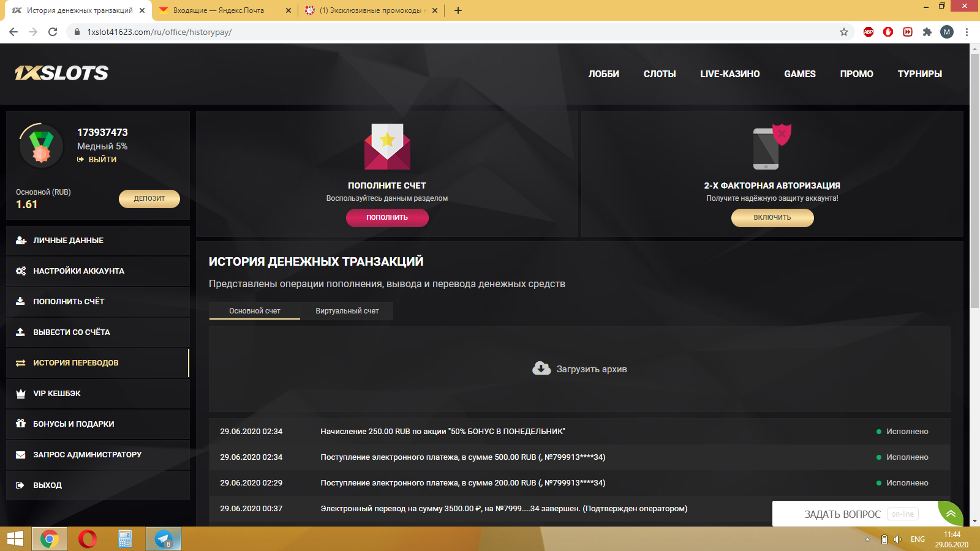This screenshot has height=551, width=980.
Task: Open a new browser tab with plus
Action: pos(458,10)
